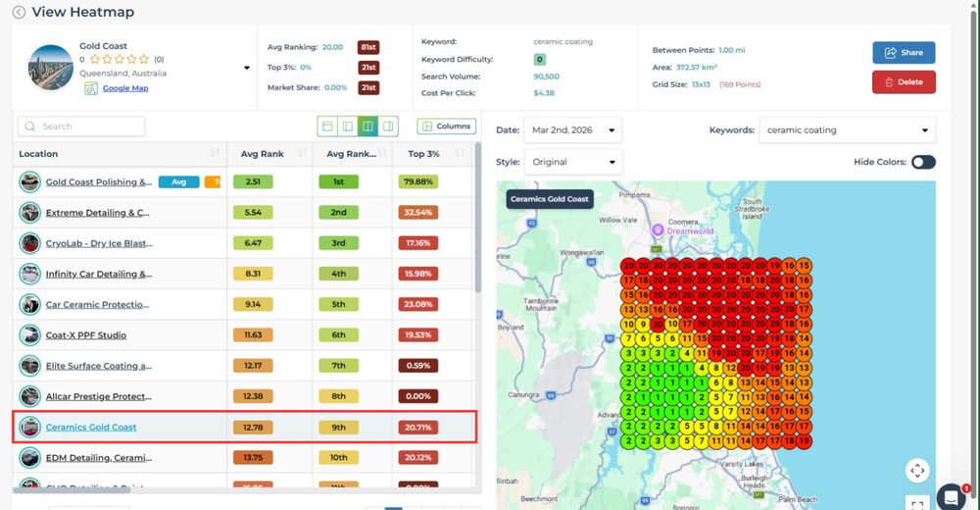Open the Keywords dropdown ceramic coating
980x510 pixels.
click(847, 130)
